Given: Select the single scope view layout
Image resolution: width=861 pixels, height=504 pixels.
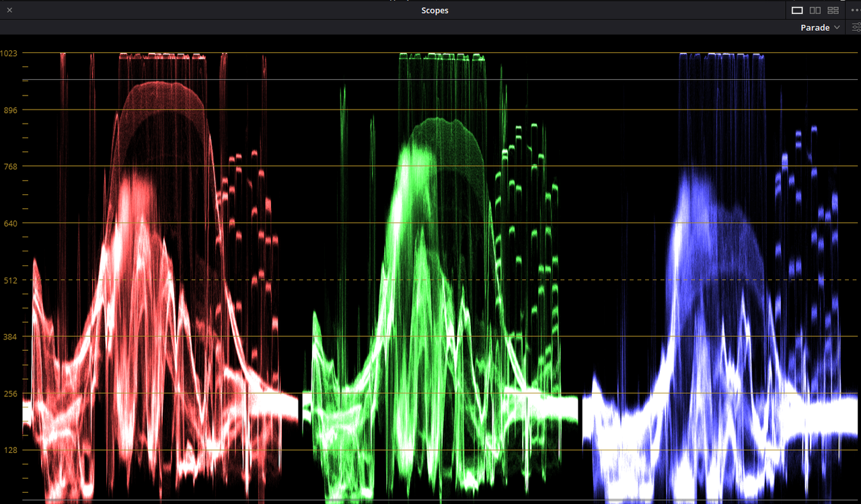Looking at the screenshot, I should tap(797, 10).
